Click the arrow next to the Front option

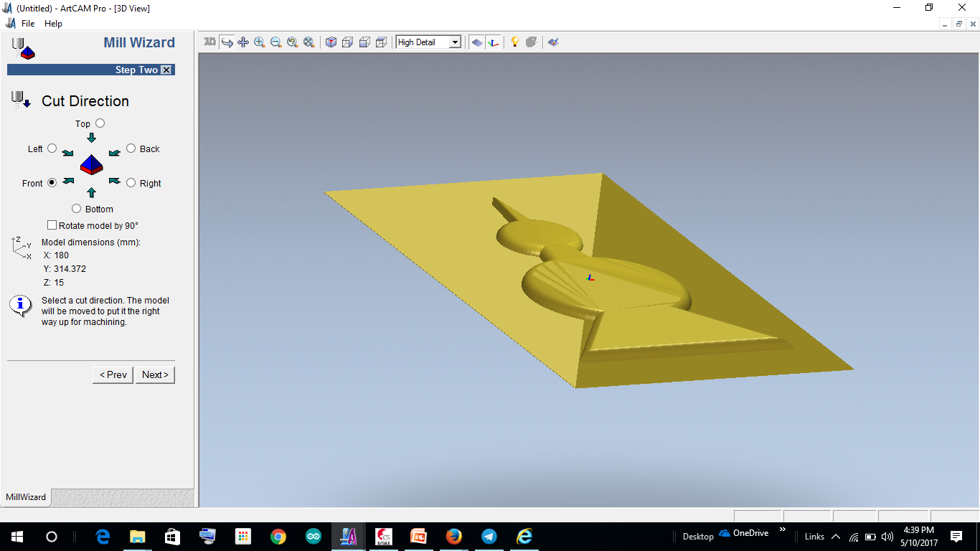[x=68, y=181]
